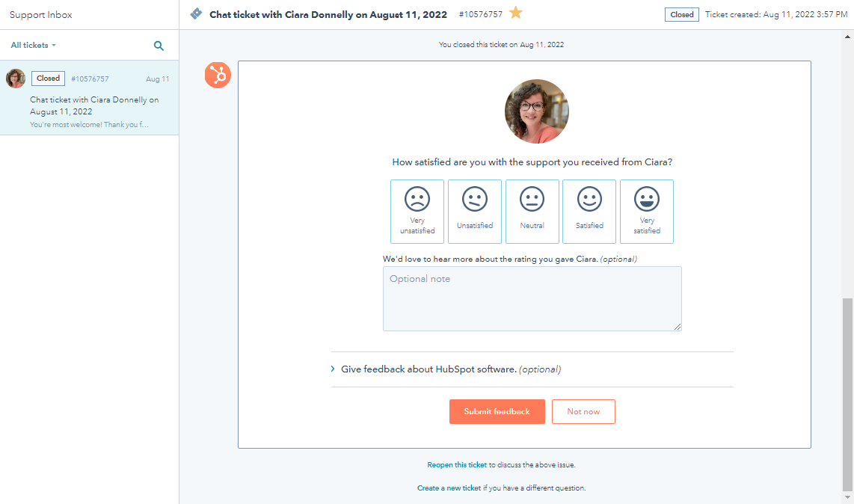Open the Closed status dropdown at top right

coord(681,13)
